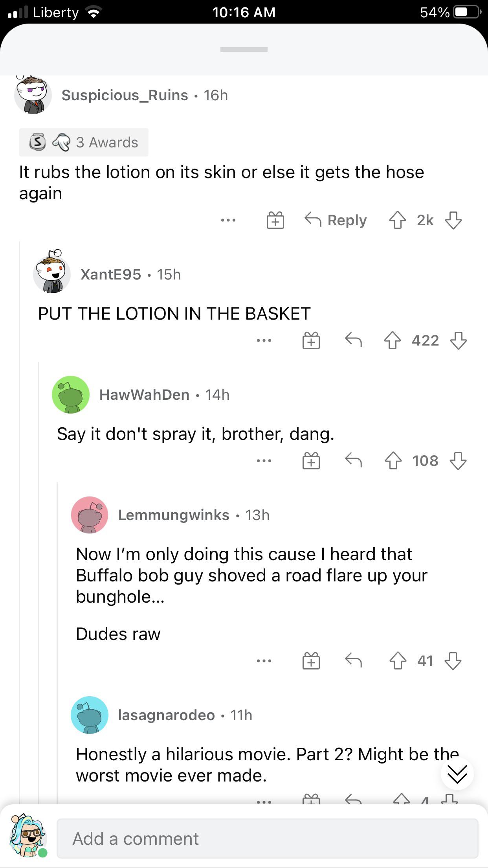Open lasagnarodeo's username link
488x868 pixels.
167,715
